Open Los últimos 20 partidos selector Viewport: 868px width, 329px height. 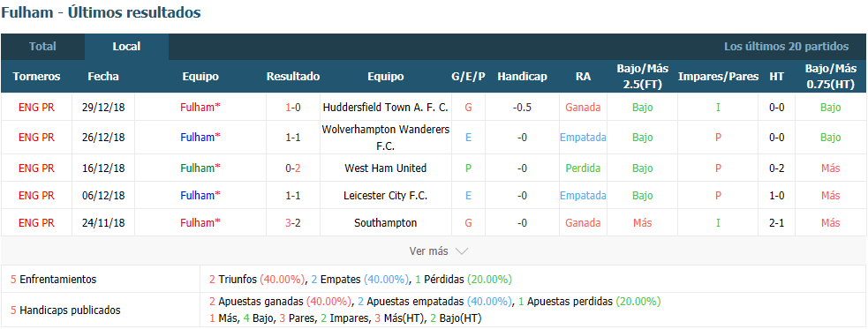coord(786,47)
